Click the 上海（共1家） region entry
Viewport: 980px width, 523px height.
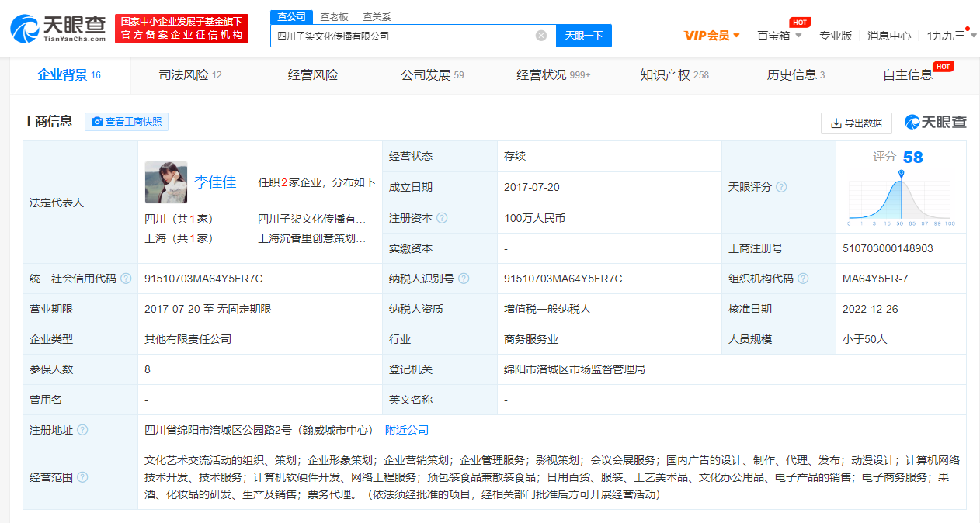point(179,238)
